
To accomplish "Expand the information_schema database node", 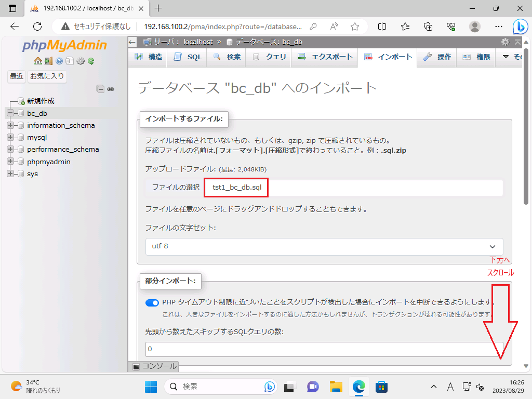I will tap(10, 125).
